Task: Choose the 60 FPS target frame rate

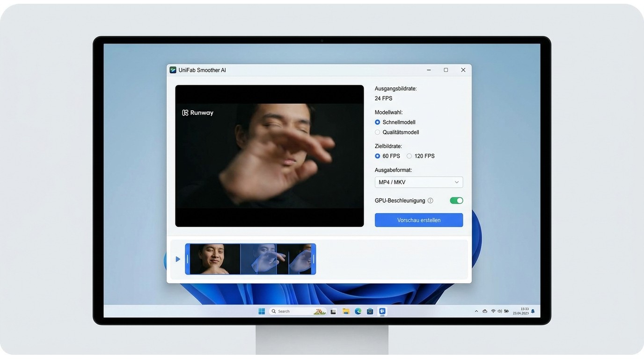Action: pyautogui.click(x=378, y=156)
